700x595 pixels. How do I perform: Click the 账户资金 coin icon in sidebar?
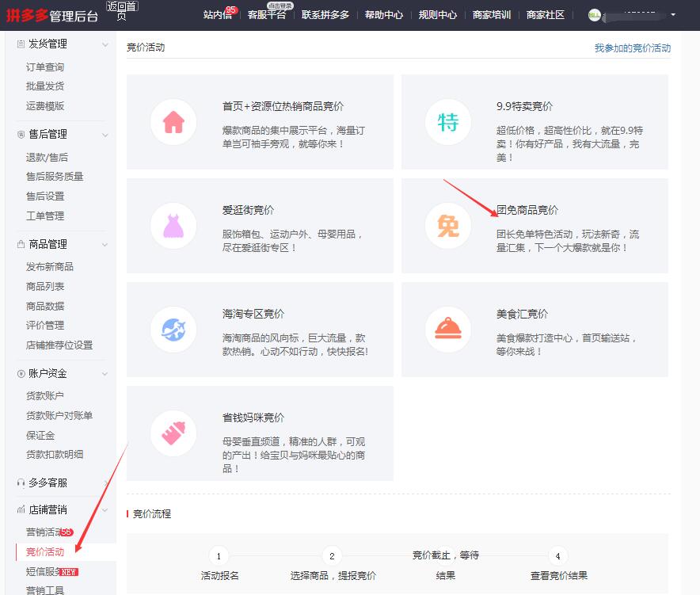21,373
